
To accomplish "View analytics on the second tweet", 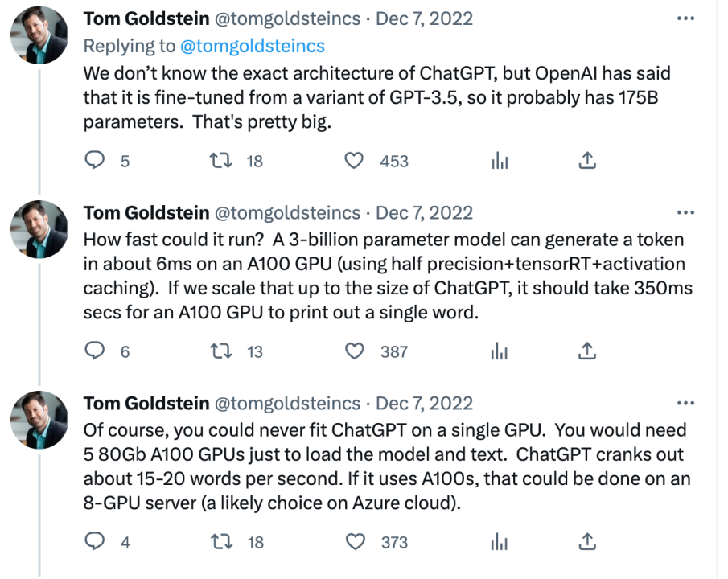I will tap(500, 351).
